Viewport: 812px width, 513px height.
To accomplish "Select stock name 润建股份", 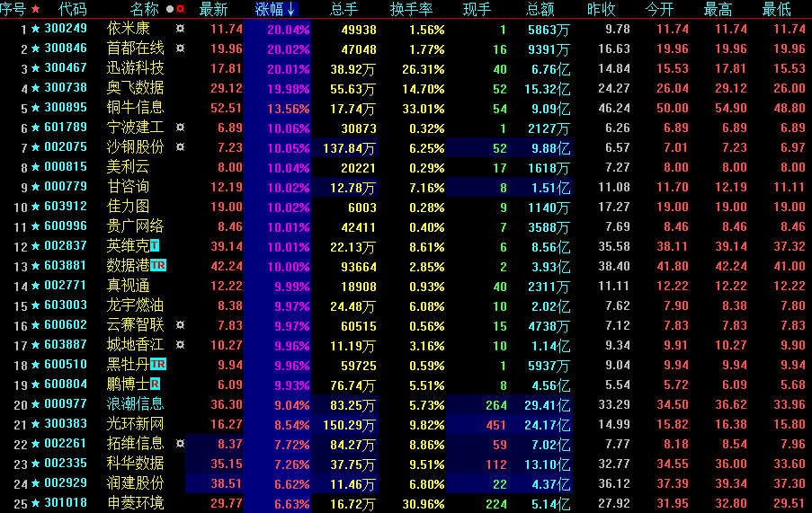I will click(x=135, y=483).
